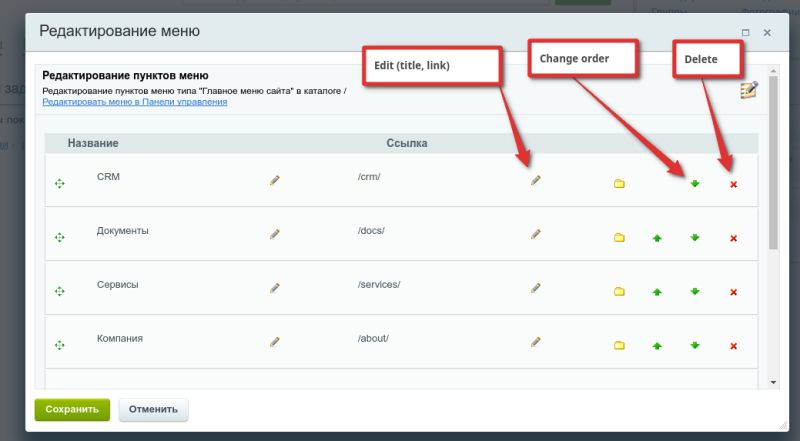Open the folder browser for the Документы row
Viewport: 800px width, 441px height.
click(x=619, y=238)
